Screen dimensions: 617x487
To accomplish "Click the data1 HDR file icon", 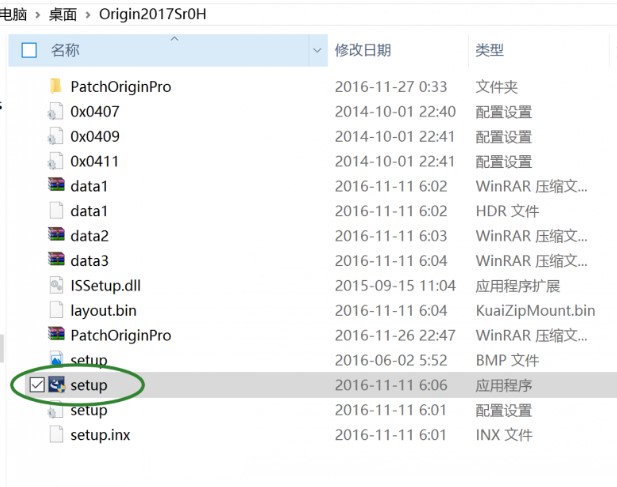I will [56, 211].
